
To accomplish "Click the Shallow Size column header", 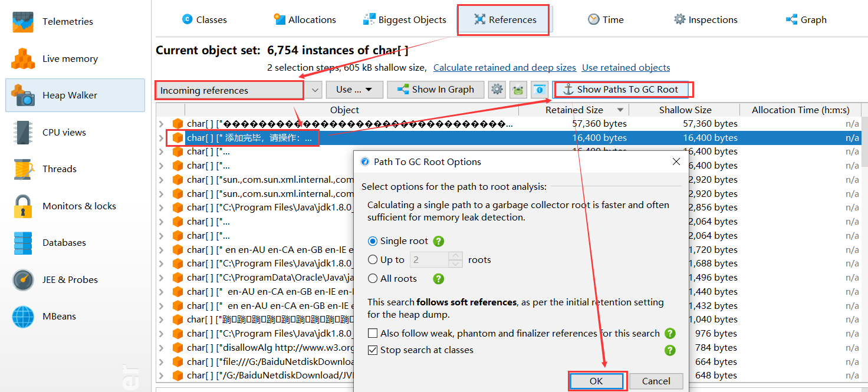I will [x=685, y=110].
